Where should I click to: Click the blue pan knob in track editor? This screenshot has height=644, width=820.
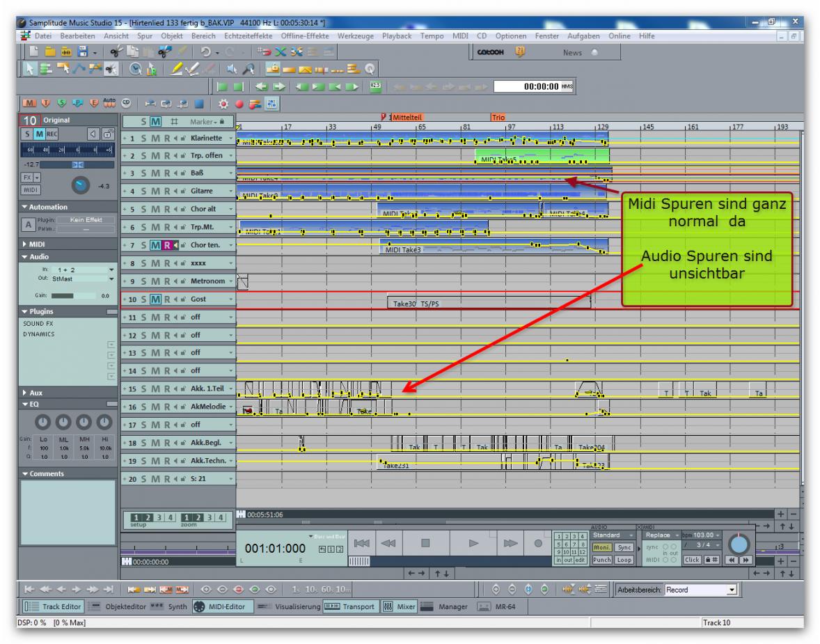click(80, 184)
